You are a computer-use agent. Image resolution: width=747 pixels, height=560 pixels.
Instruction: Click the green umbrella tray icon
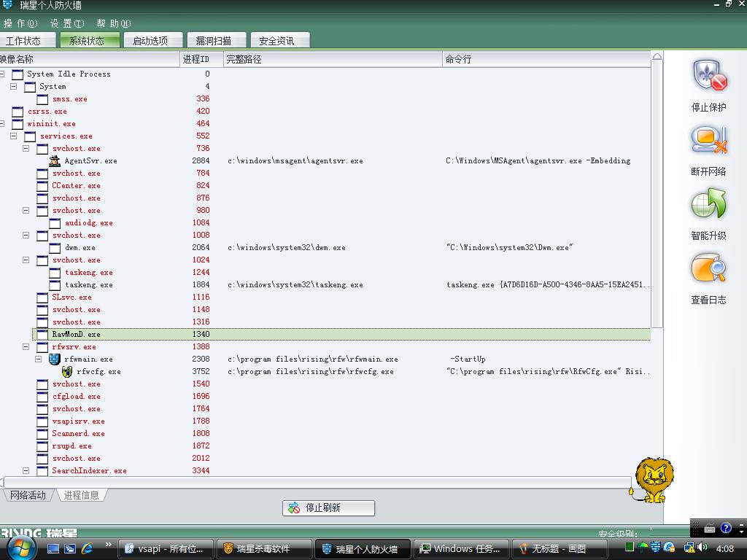643,548
